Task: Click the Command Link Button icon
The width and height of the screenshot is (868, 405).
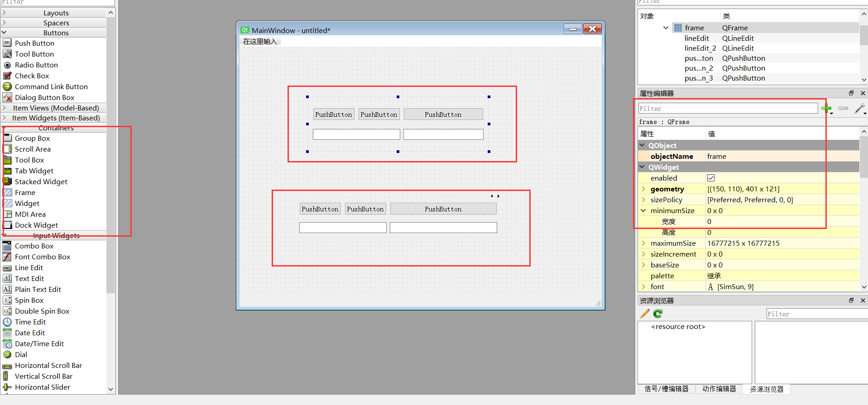Action: point(7,86)
